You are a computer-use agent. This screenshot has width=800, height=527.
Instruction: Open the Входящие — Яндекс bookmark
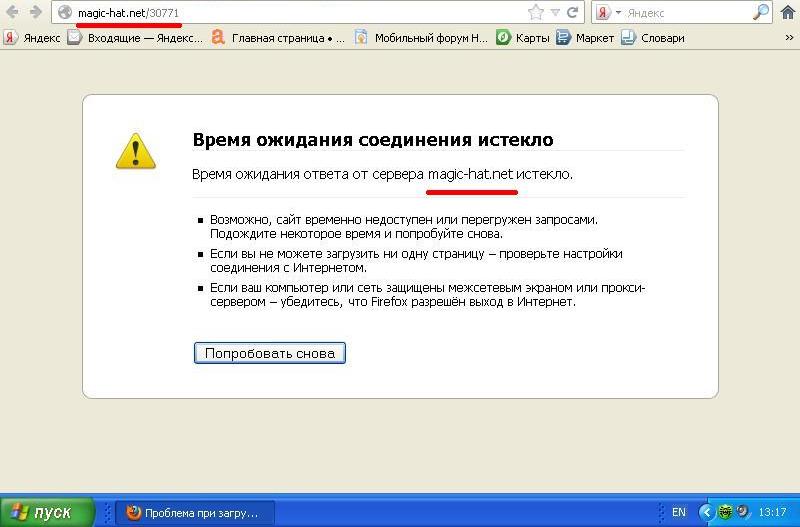[135, 38]
